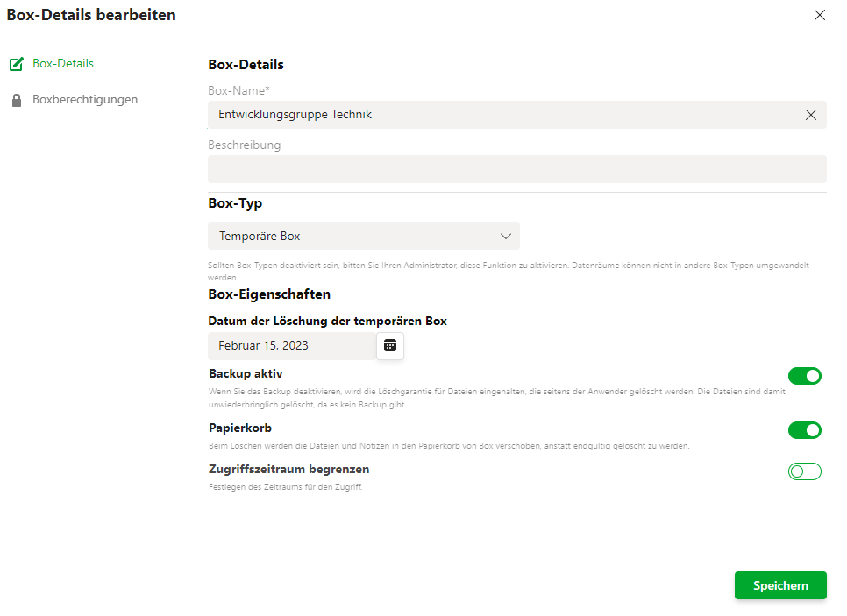Click the Box-Details edit pencil icon

point(17,64)
